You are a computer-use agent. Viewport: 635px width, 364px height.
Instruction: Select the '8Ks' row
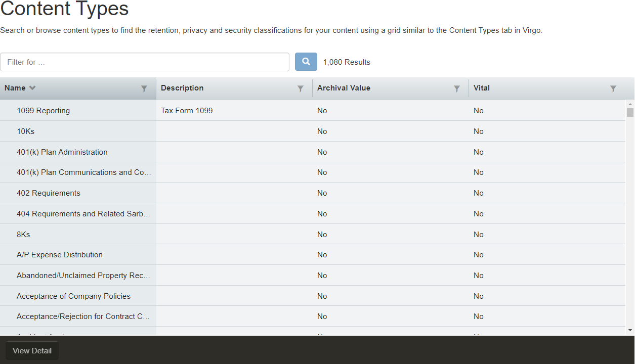(24, 234)
